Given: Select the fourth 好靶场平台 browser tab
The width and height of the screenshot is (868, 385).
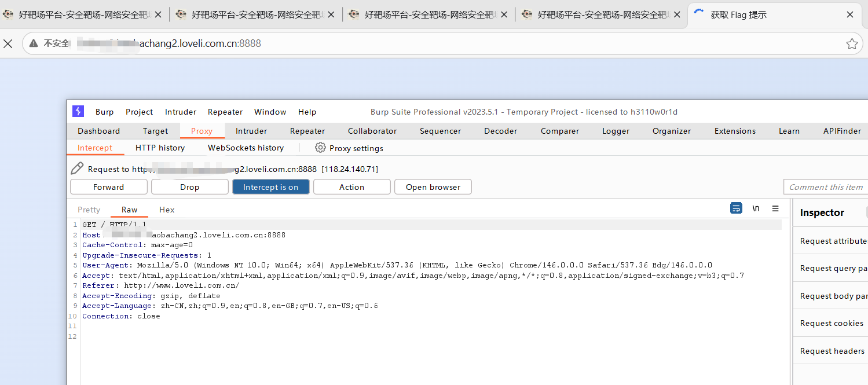Looking at the screenshot, I should (601, 14).
